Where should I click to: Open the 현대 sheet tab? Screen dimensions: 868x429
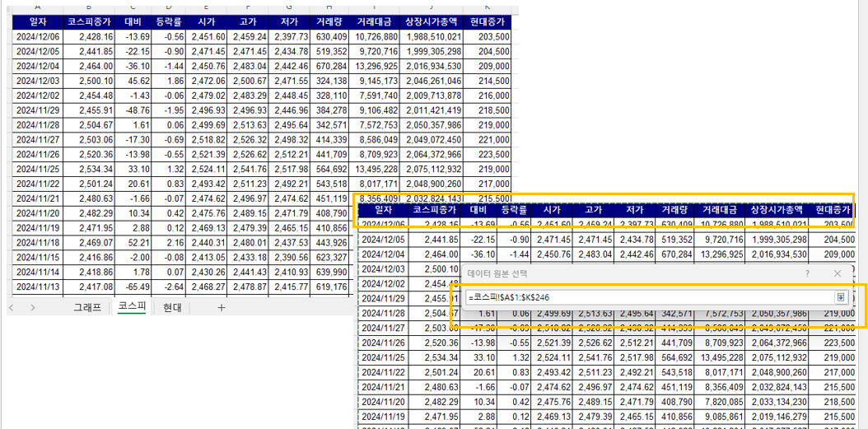tap(173, 307)
